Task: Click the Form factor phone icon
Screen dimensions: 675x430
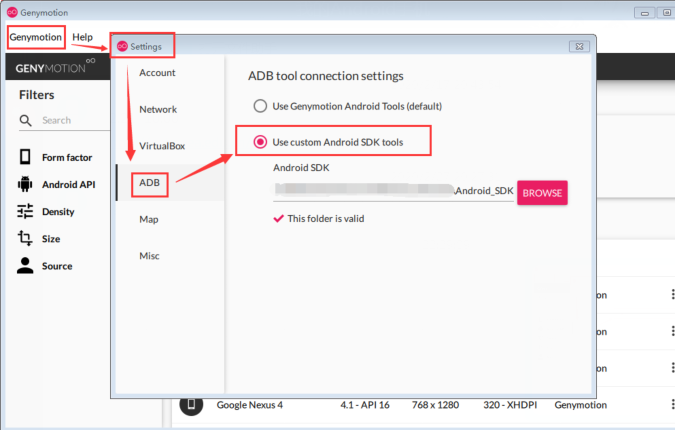Action: (x=25, y=157)
